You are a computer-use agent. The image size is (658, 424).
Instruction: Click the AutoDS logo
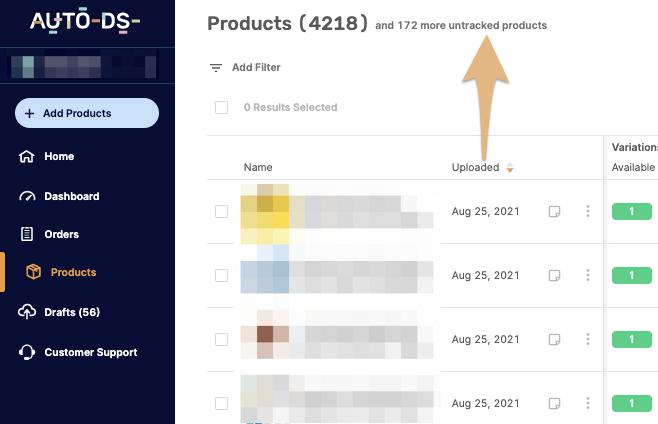tap(85, 21)
